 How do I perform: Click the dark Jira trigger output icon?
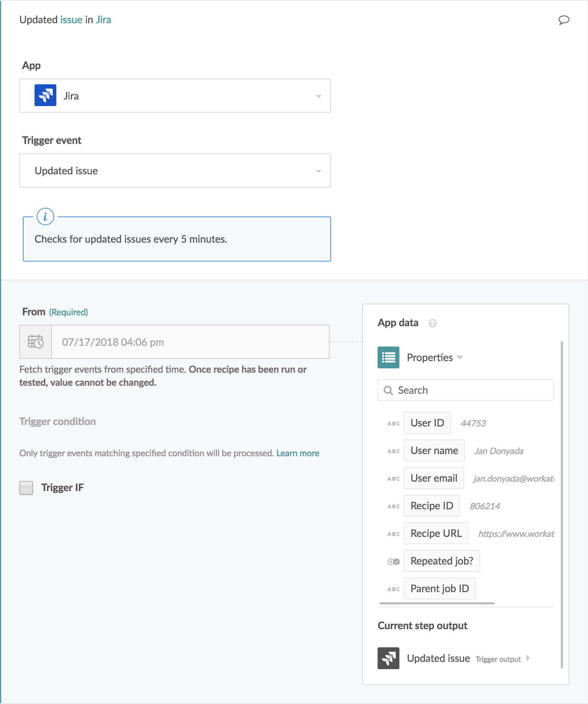(388, 658)
